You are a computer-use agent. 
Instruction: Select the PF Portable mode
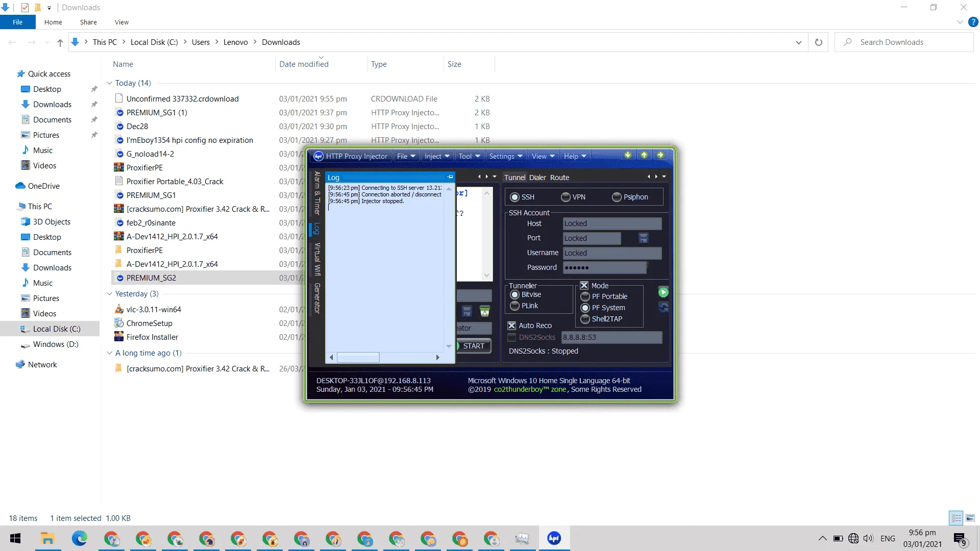585,297
